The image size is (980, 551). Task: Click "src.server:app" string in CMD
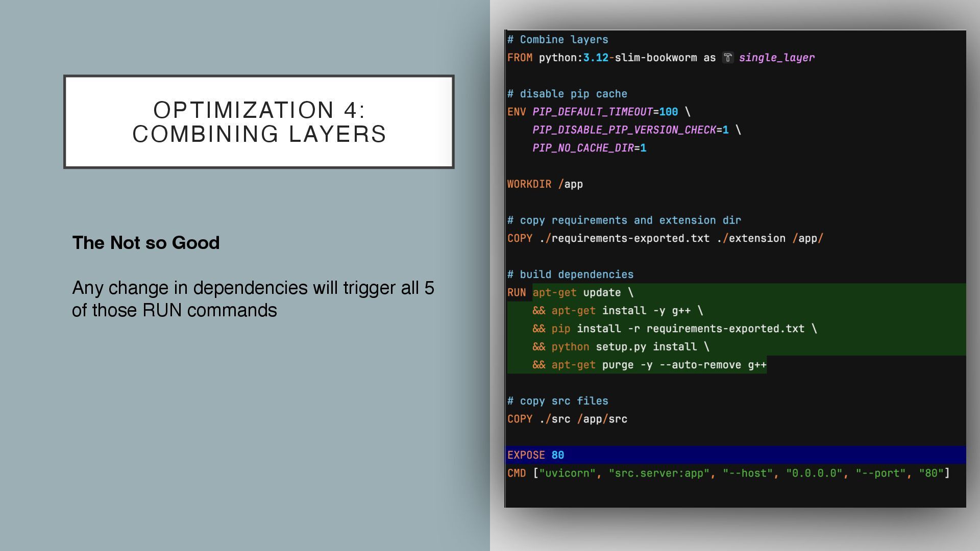[659, 473]
